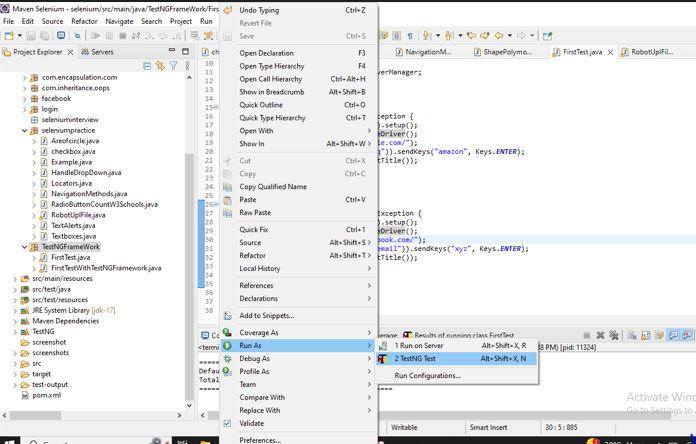This screenshot has height=444, width=696.
Task: Toggle Show Whitespace Characters pilcrow icon
Action: (x=410, y=36)
